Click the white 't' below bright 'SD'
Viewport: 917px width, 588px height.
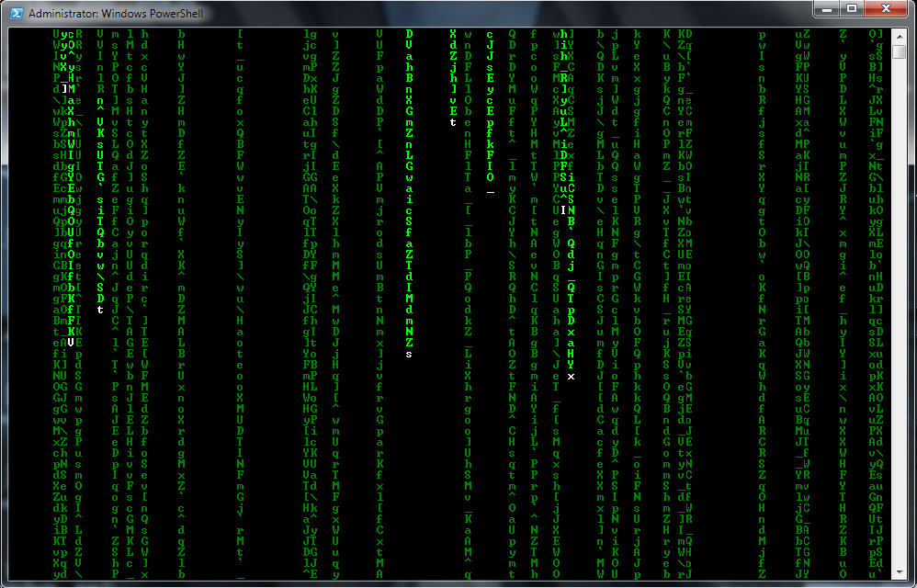tap(100, 310)
